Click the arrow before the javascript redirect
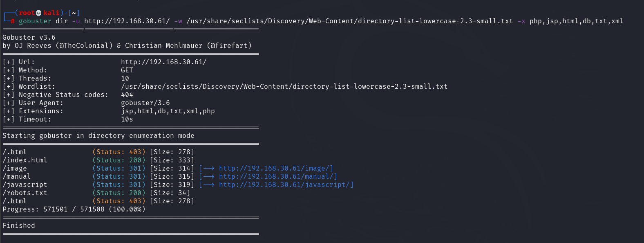 209,184
